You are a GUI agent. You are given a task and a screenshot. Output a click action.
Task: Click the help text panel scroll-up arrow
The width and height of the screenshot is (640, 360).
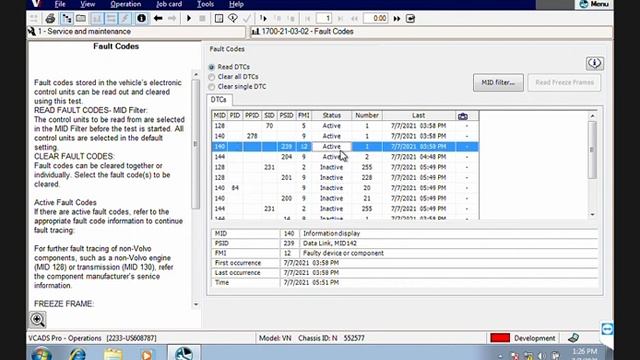tap(196, 75)
